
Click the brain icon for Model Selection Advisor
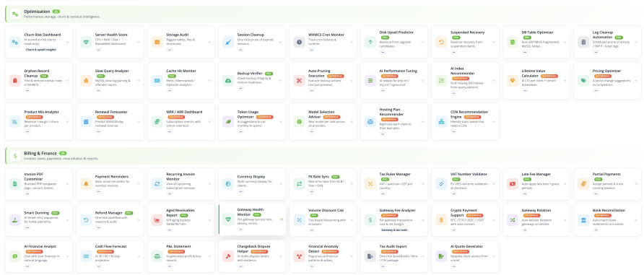tap(300, 121)
